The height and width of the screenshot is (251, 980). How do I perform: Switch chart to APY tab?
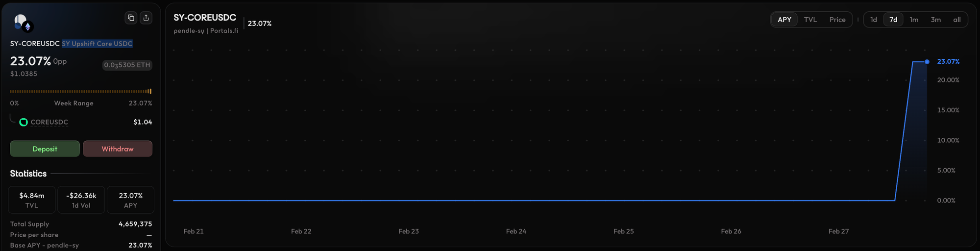(784, 20)
